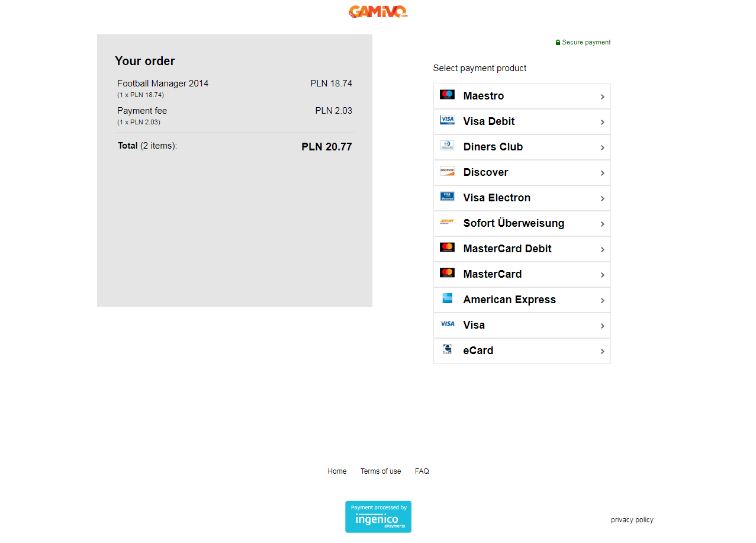Screen dimensions: 756x543
Task: Expand the Discover option chevron
Action: coord(602,173)
